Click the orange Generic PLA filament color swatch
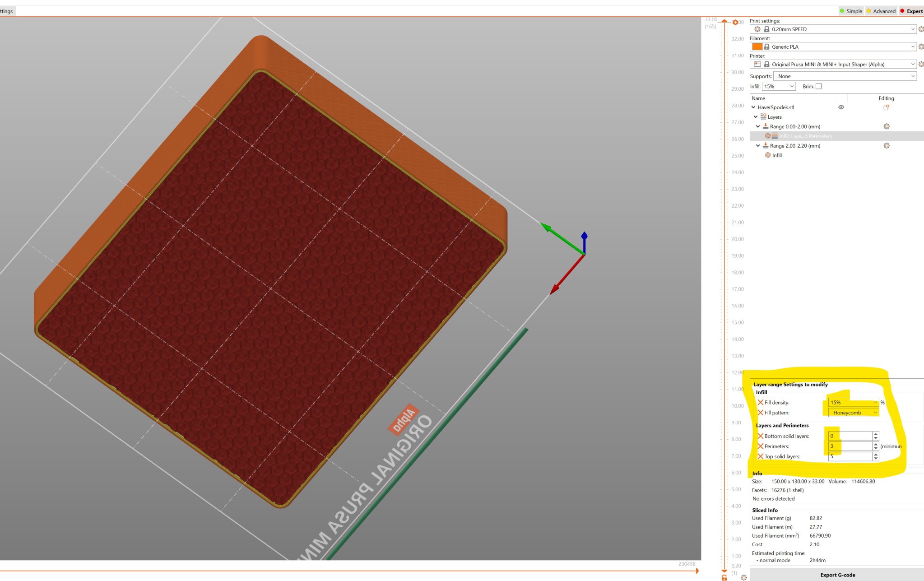 click(x=757, y=47)
